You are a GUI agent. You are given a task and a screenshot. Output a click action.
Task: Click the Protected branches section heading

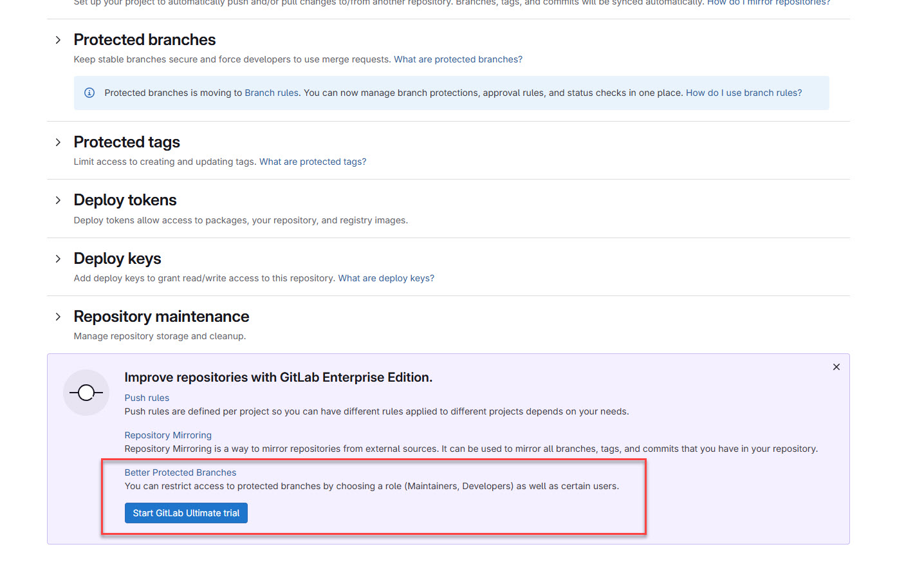[x=144, y=39]
